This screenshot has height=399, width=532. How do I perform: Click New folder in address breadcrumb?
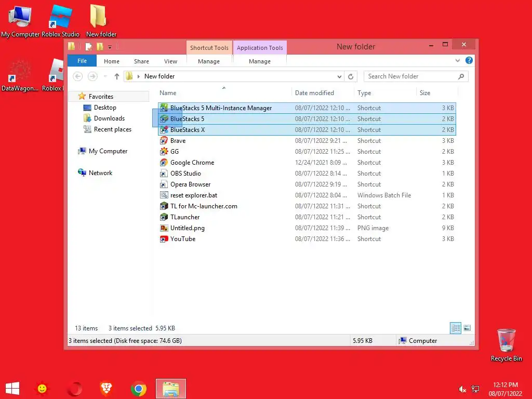(x=159, y=76)
